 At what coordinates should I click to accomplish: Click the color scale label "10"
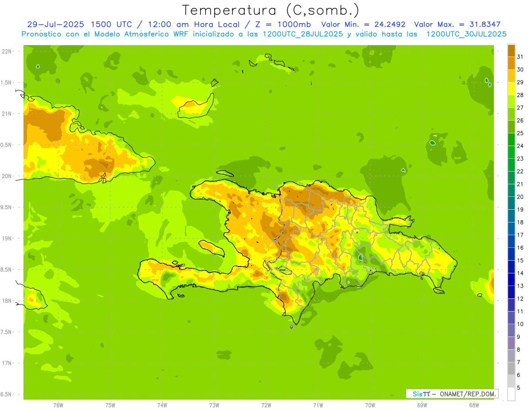[x=520, y=324]
